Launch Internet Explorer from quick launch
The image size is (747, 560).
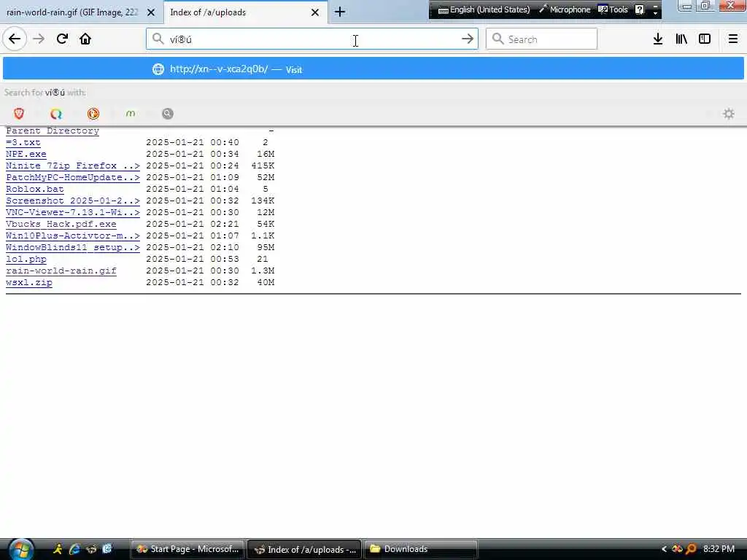(x=74, y=549)
